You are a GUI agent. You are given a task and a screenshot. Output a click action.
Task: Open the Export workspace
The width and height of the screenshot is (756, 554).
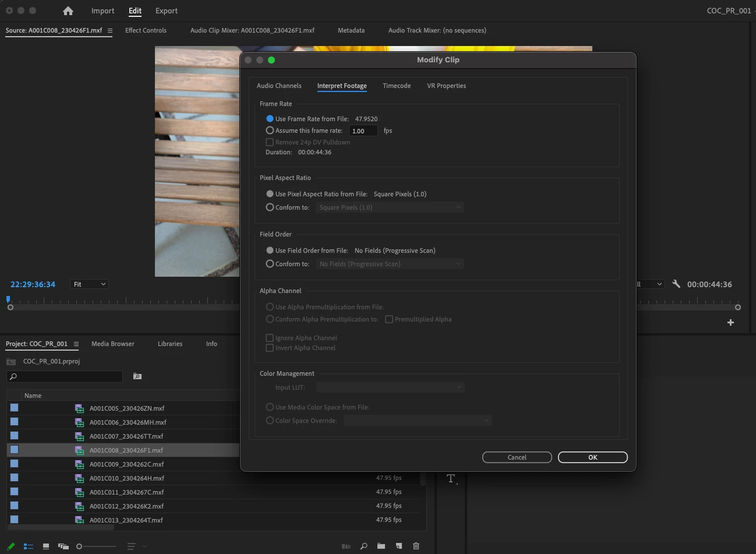coord(167,10)
